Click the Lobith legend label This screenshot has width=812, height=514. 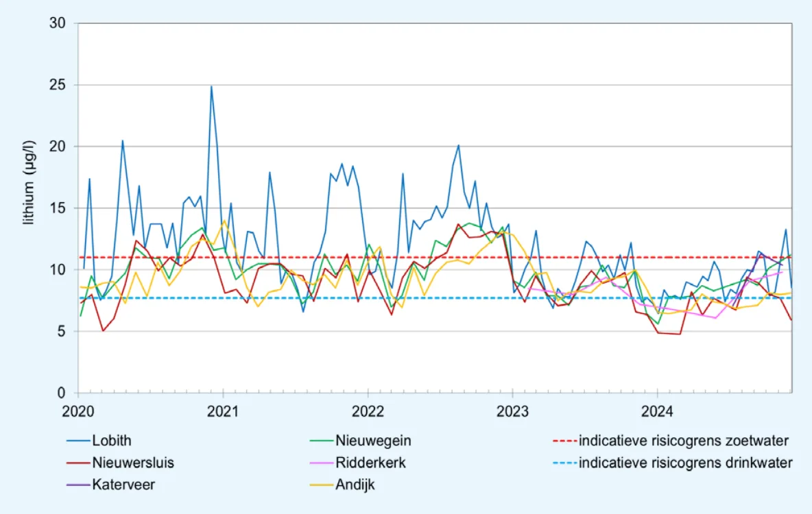pos(112,440)
